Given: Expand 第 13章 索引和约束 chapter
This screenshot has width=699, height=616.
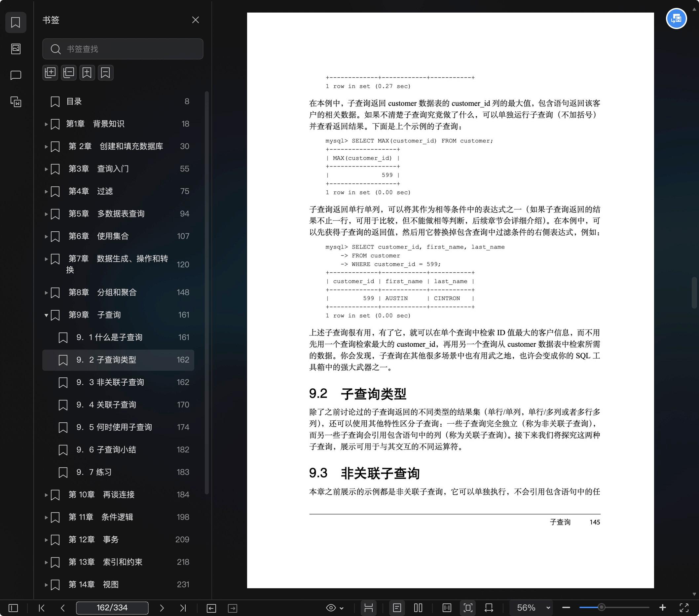Looking at the screenshot, I should (46, 562).
